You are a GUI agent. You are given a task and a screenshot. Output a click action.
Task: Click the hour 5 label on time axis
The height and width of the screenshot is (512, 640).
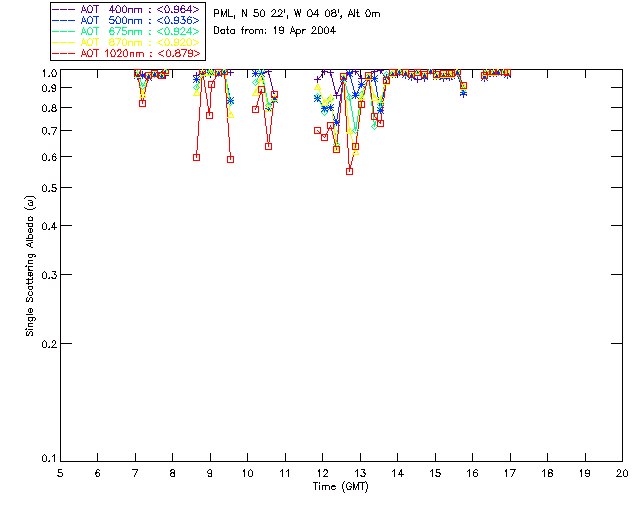(60, 473)
